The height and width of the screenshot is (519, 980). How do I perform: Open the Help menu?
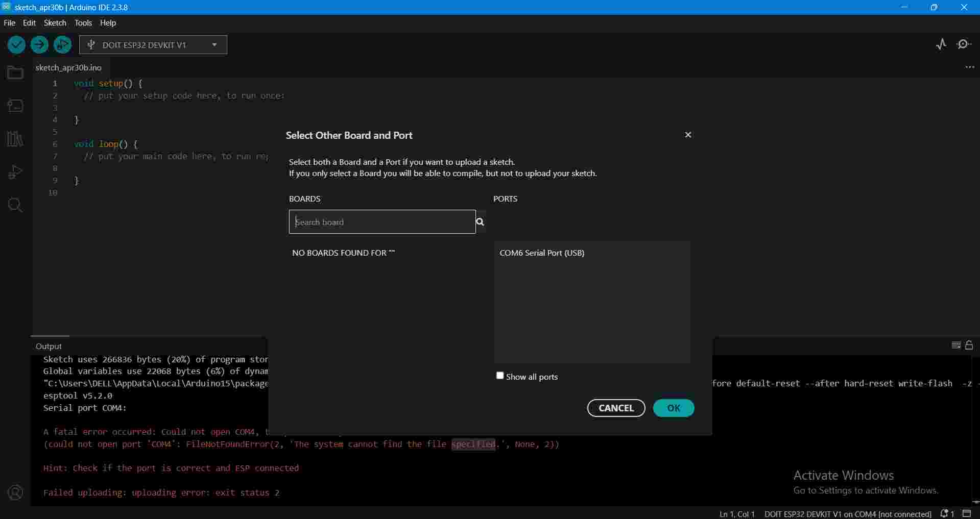pyautogui.click(x=108, y=23)
